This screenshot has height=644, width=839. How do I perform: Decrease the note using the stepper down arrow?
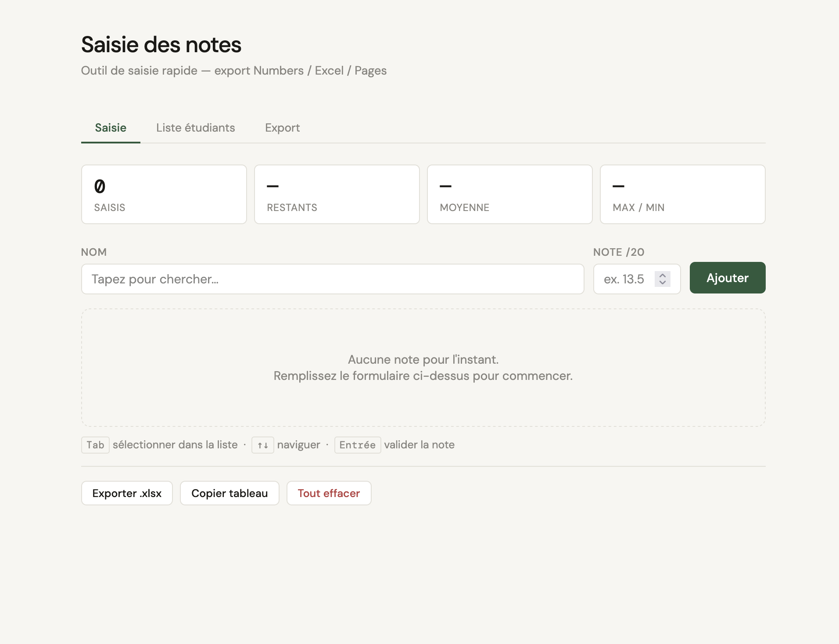point(663,283)
